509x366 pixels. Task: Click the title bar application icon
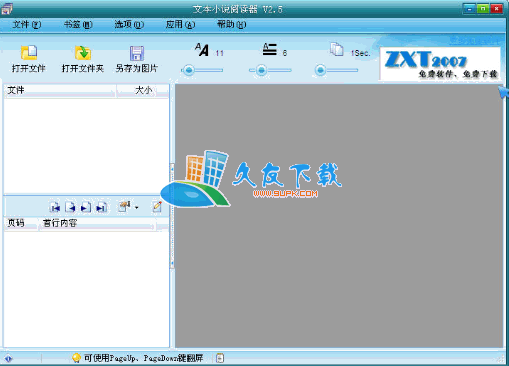pyautogui.click(x=7, y=9)
